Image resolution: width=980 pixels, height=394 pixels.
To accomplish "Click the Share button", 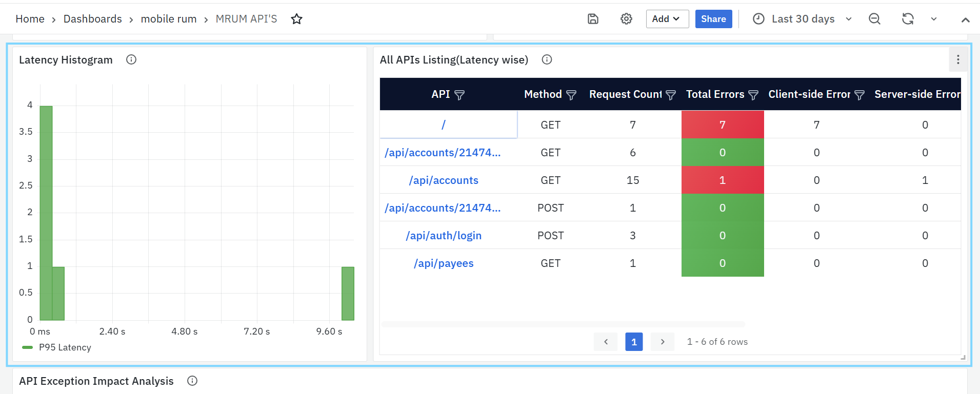I will 713,19.
